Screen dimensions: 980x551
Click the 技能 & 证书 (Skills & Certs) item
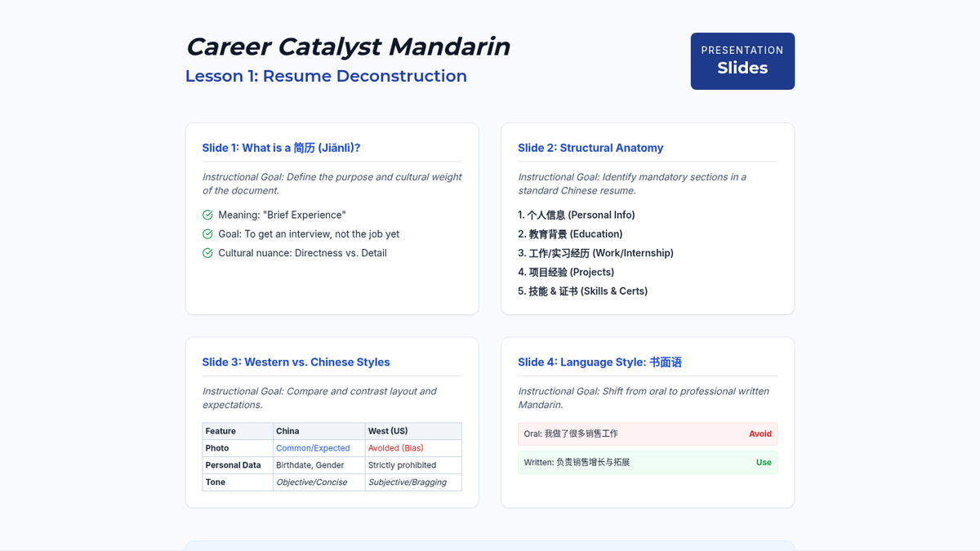[x=582, y=291]
